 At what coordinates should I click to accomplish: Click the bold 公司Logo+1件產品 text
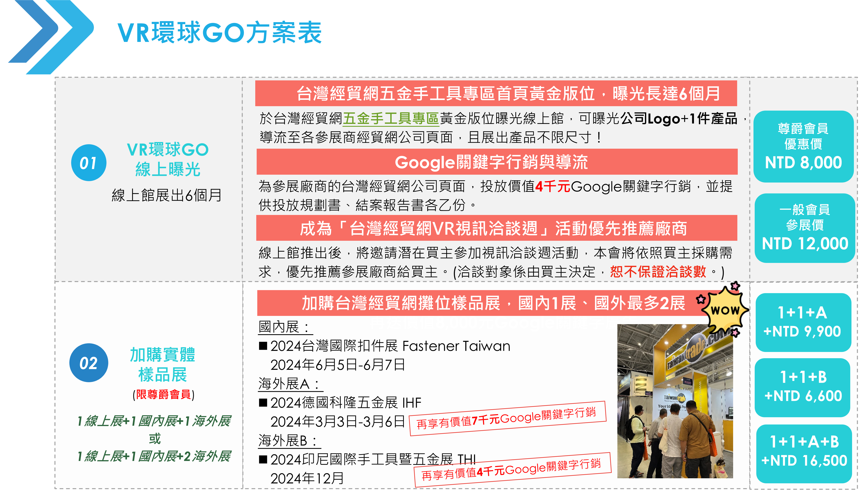pyautogui.click(x=678, y=119)
